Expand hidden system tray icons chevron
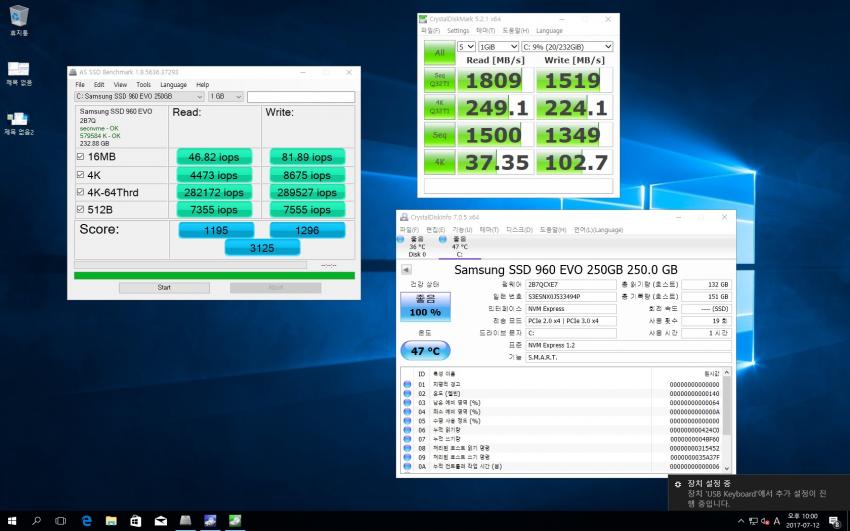This screenshot has height=531, width=850. 741,521
